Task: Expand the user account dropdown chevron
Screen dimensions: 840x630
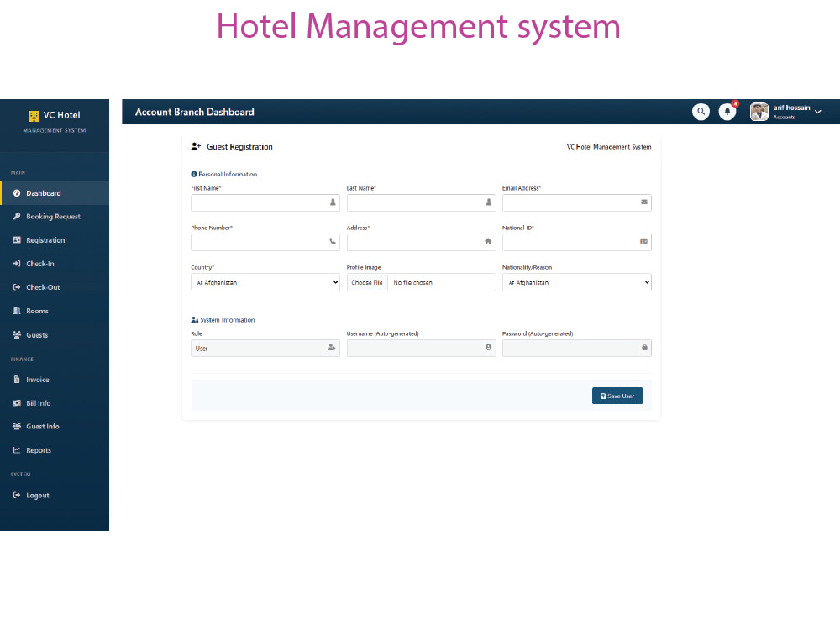Action: click(818, 112)
